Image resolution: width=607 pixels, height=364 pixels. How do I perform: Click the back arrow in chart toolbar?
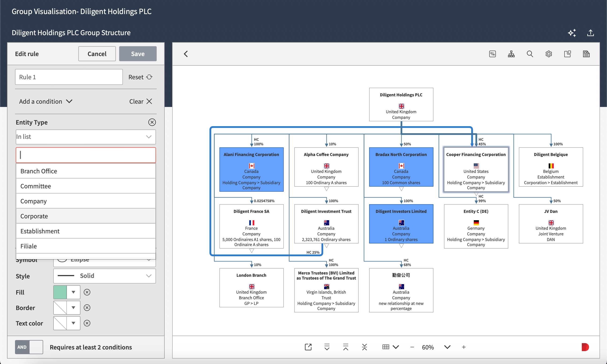pos(186,54)
